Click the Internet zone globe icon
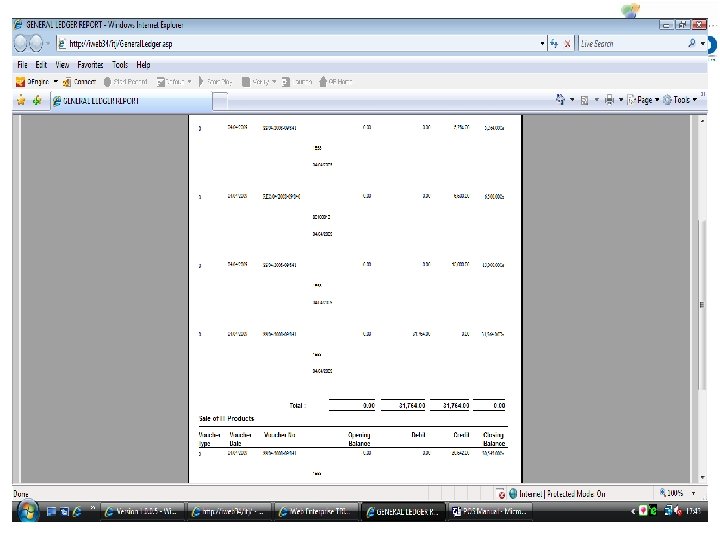Viewport: 720px width, 540px height. [513, 494]
